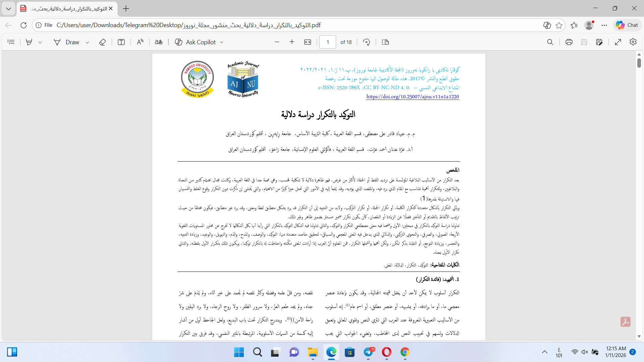Open Opera browser from taskbar
This screenshot has width=644, height=362.
click(386, 352)
